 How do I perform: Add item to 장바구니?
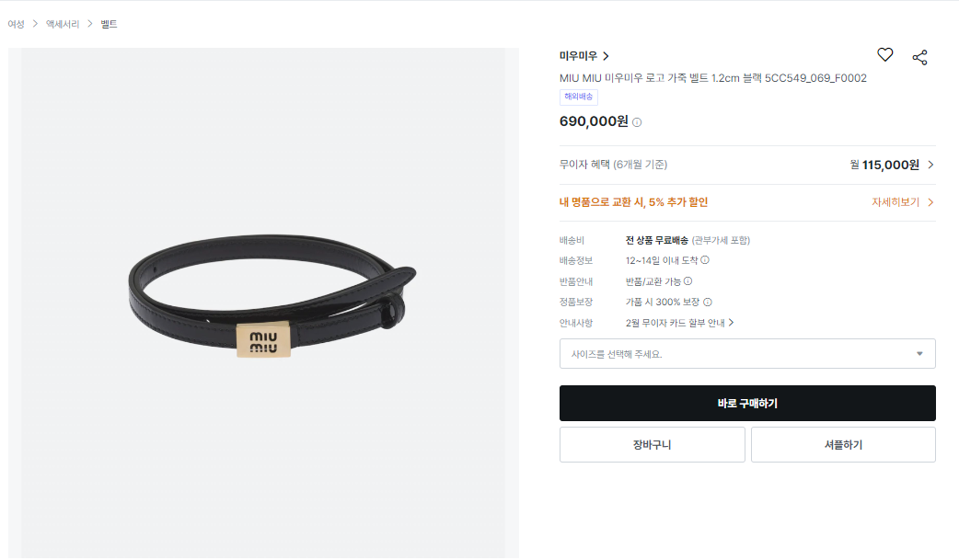point(652,444)
